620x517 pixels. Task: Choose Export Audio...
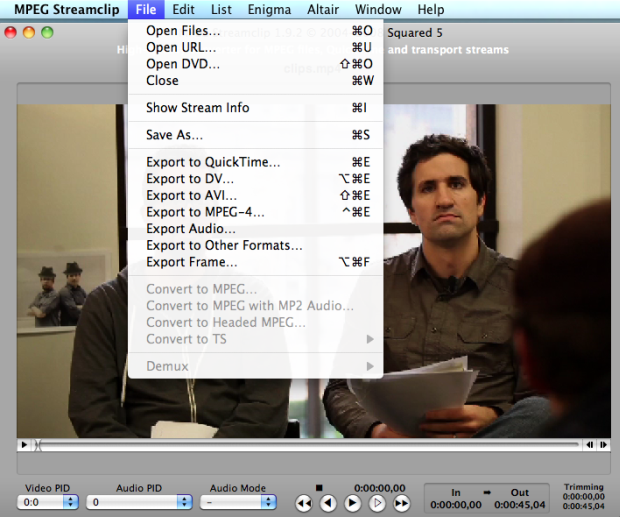[x=255, y=228]
